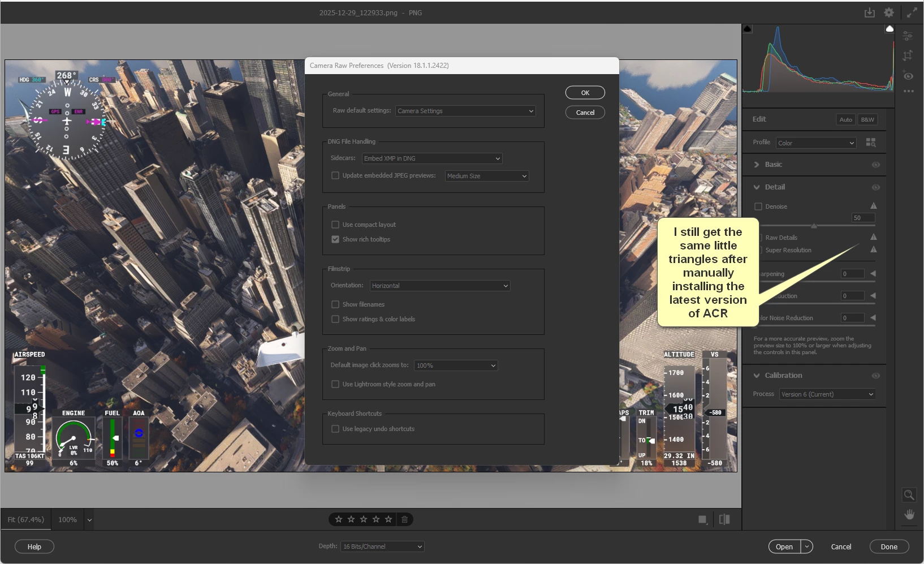The image size is (924, 564).
Task: Collapse the Detail panel
Action: [x=757, y=187]
